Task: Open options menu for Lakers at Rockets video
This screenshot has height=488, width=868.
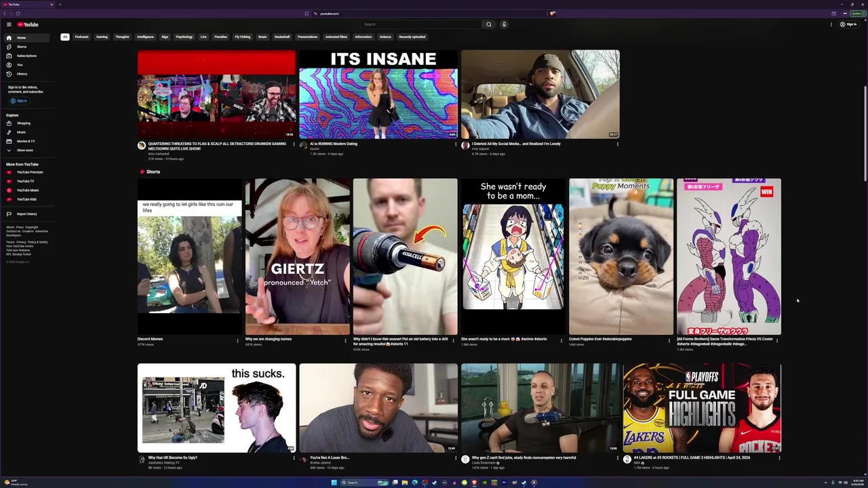Action: (x=779, y=458)
